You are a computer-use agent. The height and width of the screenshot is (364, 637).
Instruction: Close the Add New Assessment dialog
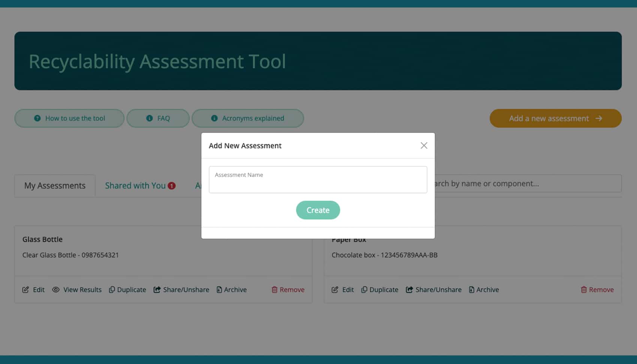[x=424, y=145]
